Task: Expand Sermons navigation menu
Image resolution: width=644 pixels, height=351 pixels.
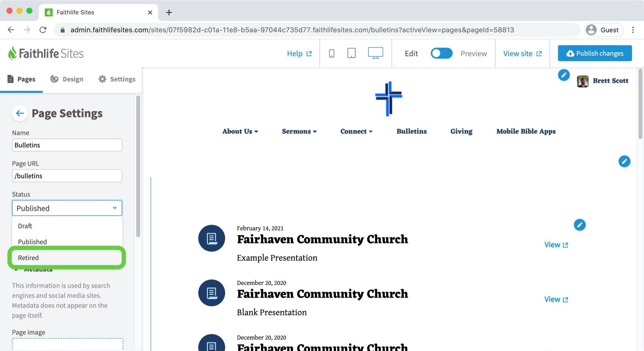Action: pos(299,131)
